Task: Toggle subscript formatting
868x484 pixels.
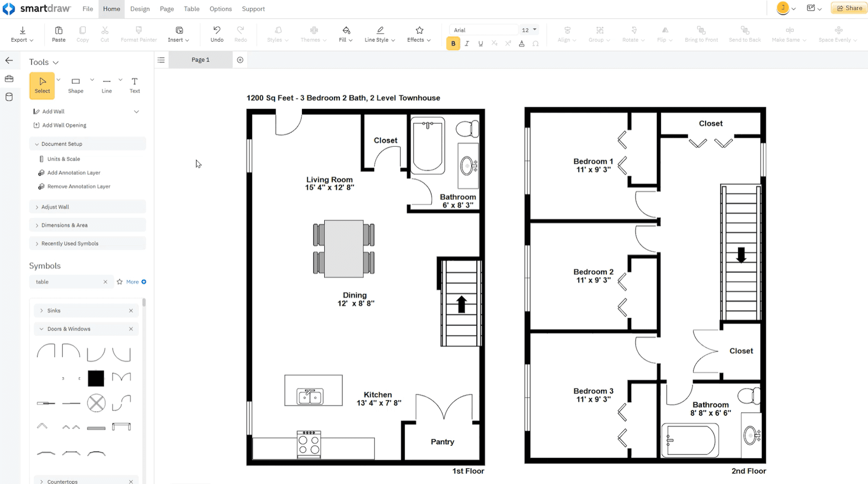Action: coord(494,43)
